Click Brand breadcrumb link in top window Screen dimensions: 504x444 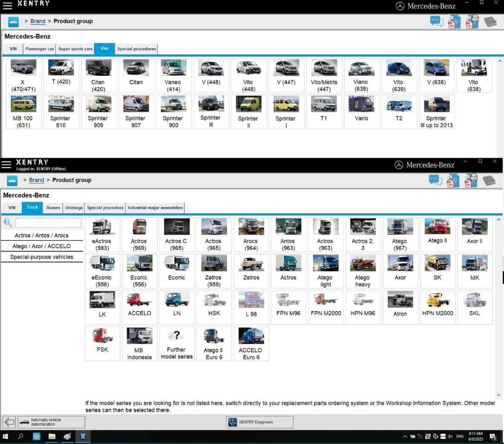[38, 21]
